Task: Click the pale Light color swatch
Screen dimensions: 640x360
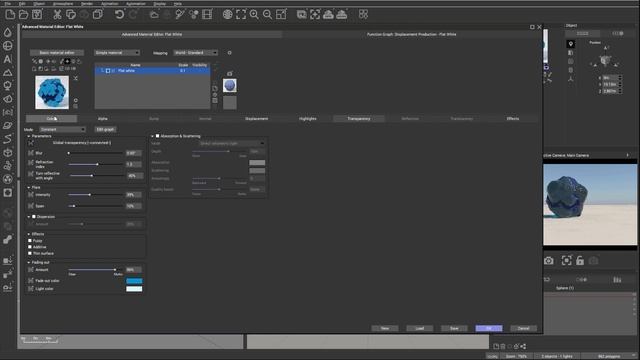Action: coord(134,289)
